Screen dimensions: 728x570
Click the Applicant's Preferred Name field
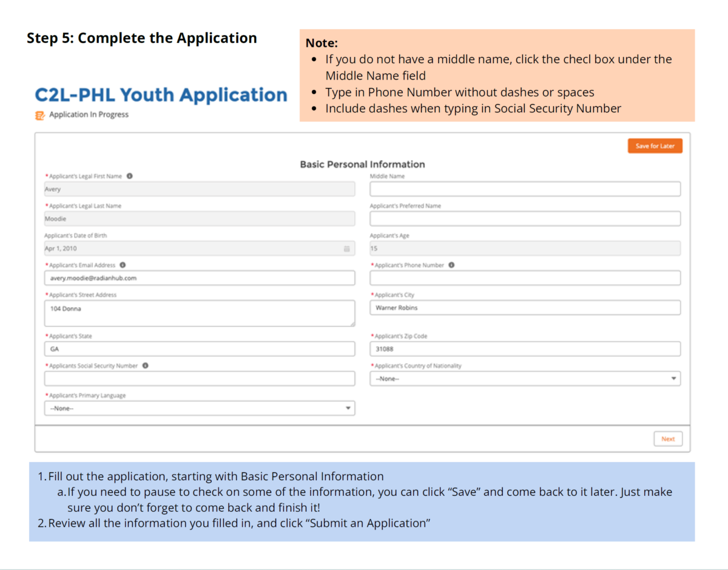click(525, 219)
